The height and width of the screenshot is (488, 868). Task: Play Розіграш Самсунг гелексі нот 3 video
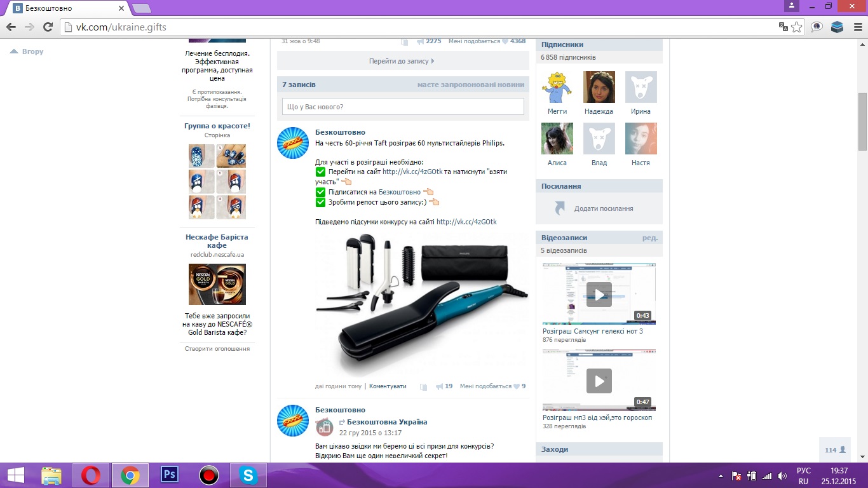click(x=599, y=294)
